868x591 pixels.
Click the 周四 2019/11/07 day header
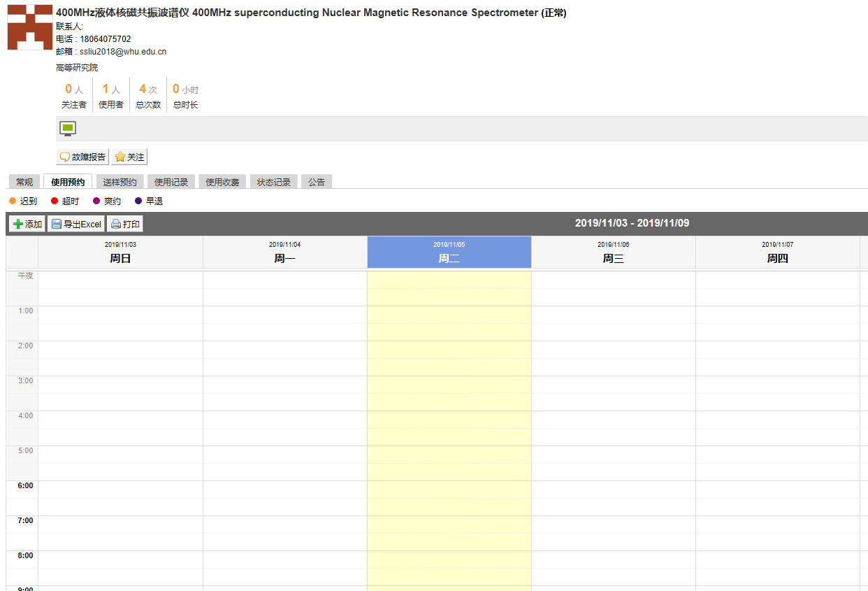pyautogui.click(x=777, y=252)
